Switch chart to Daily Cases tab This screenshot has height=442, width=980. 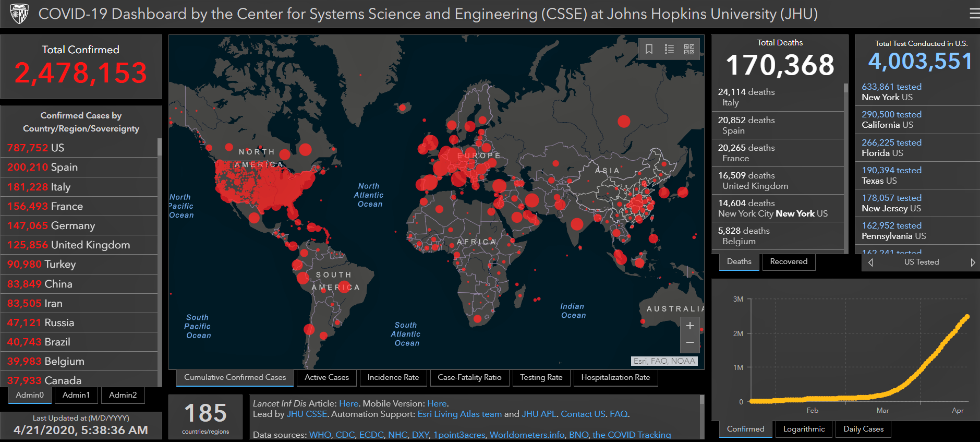click(863, 429)
